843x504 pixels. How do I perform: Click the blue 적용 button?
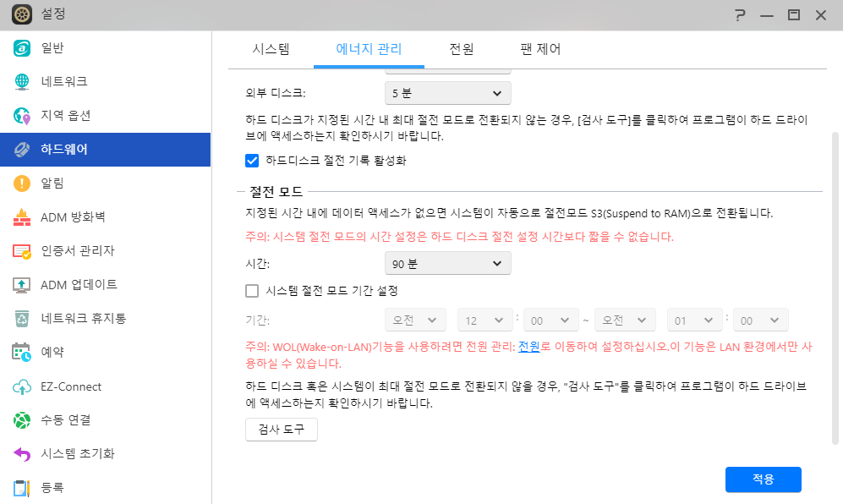(x=763, y=479)
